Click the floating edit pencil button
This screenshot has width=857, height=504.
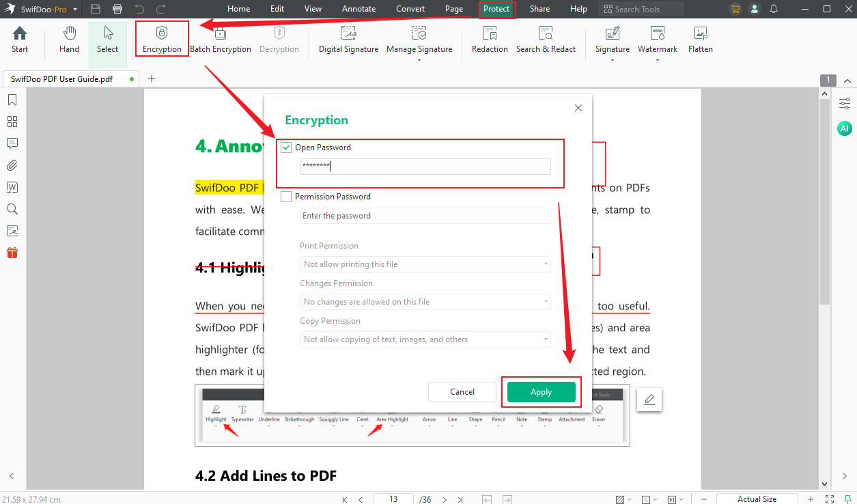[649, 400]
